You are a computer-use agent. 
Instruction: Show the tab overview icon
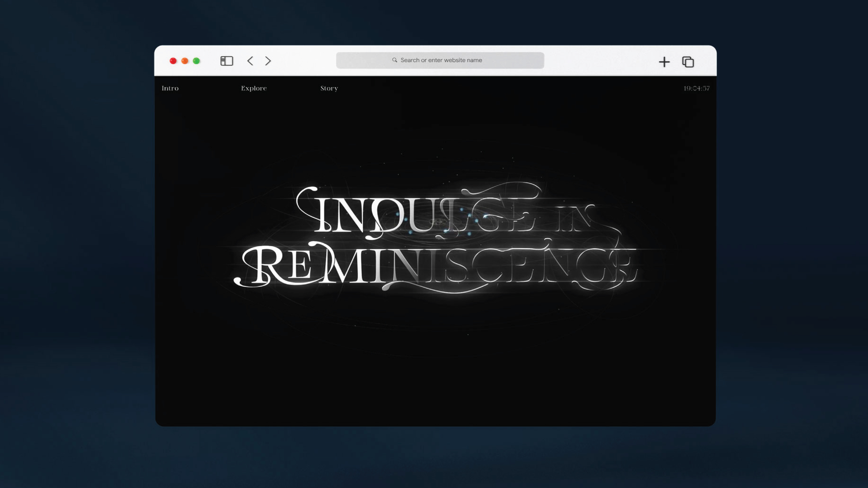click(x=688, y=62)
